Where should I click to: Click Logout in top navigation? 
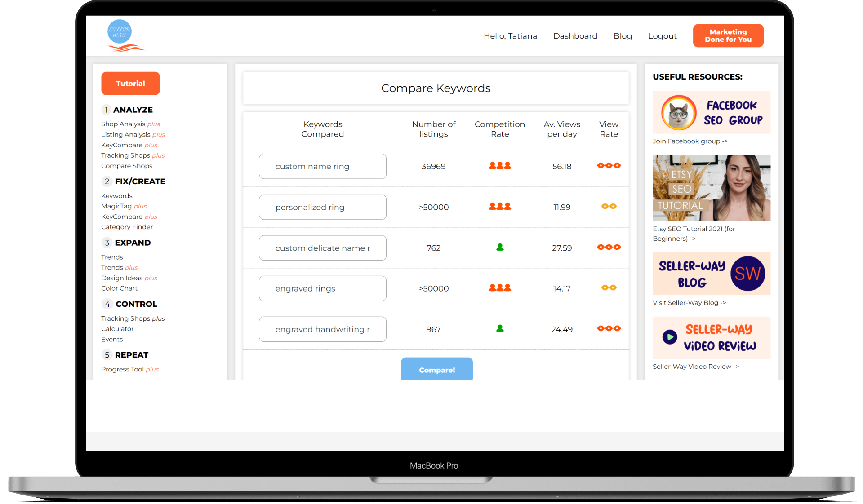[662, 36]
